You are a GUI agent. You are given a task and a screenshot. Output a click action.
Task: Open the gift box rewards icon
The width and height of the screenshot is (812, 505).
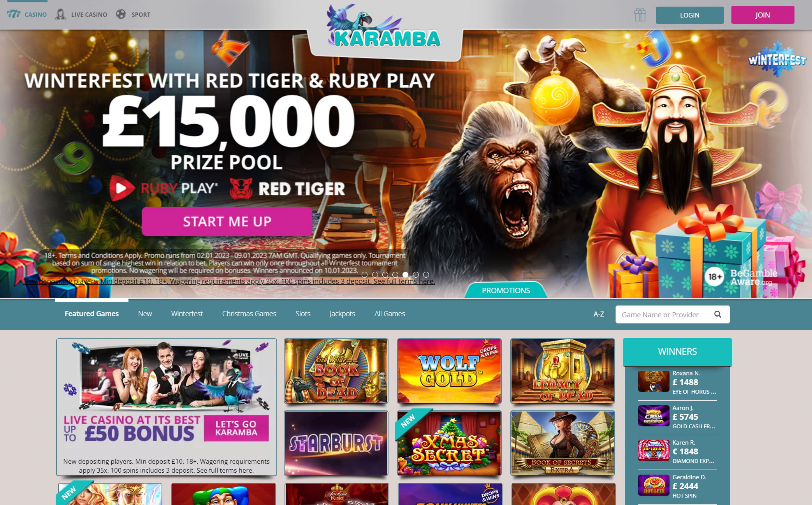pyautogui.click(x=640, y=15)
